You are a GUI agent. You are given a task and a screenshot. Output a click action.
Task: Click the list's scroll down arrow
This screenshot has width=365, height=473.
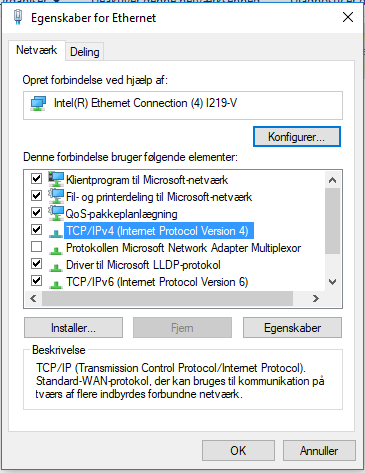332,282
